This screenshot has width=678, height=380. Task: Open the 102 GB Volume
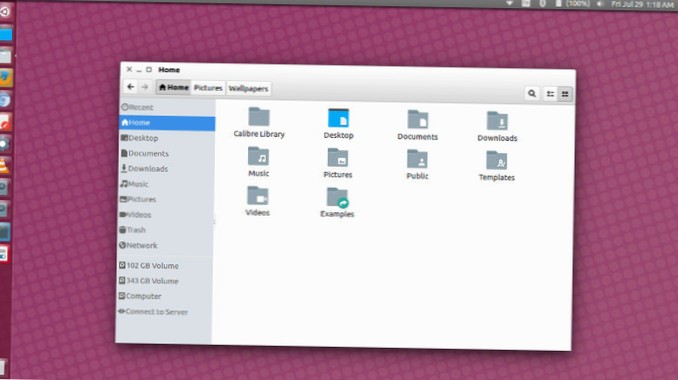click(165, 265)
